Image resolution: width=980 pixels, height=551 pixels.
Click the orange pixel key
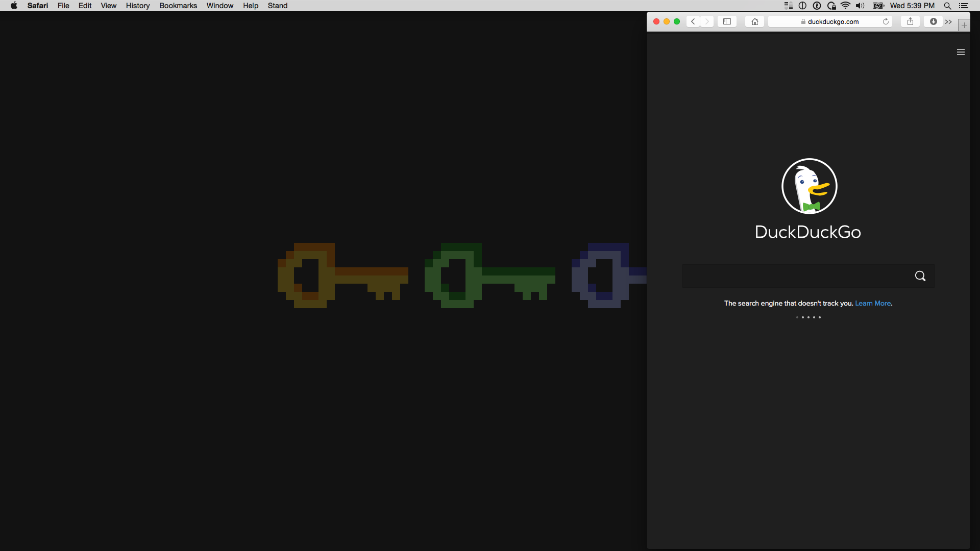click(x=342, y=275)
